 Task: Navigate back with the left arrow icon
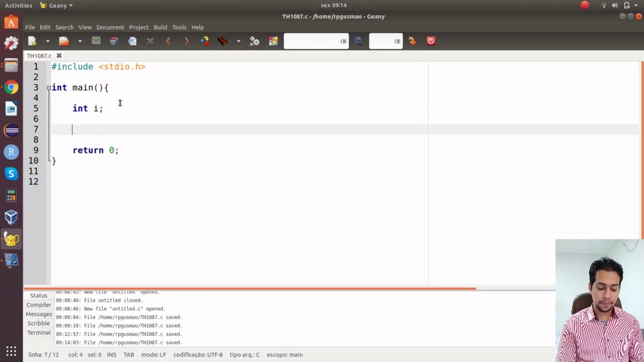(169, 41)
